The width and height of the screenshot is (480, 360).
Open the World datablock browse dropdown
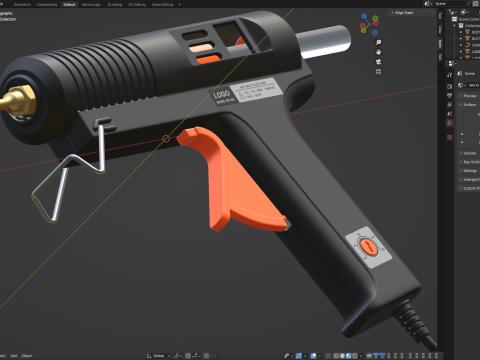tap(462, 85)
